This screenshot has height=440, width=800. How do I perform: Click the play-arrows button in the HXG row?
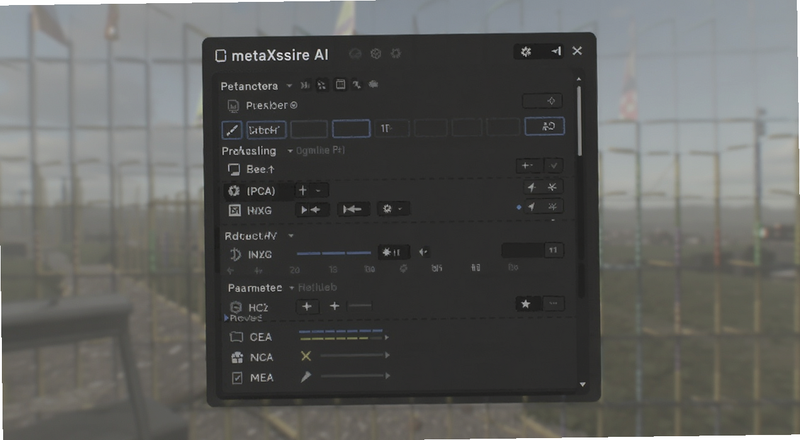point(311,210)
